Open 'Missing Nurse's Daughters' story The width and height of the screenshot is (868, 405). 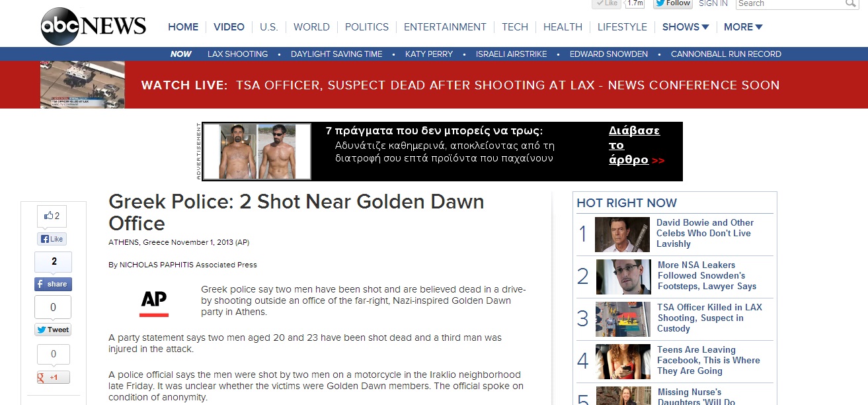[696, 396]
